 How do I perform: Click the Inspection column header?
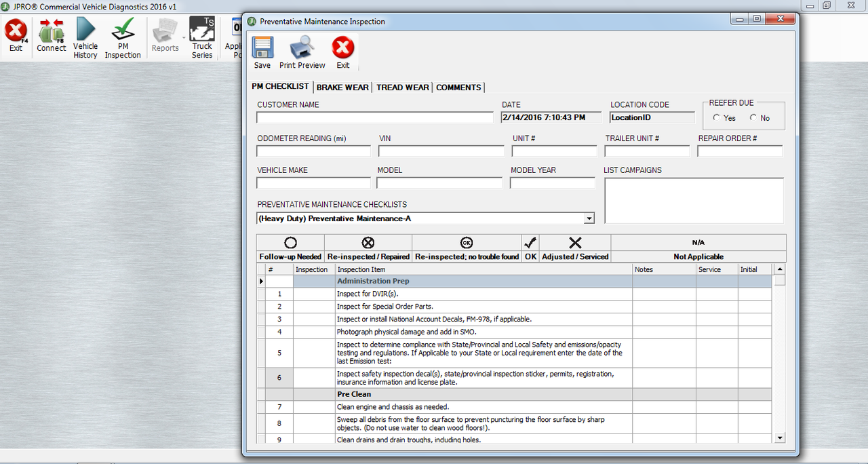pyautogui.click(x=314, y=269)
